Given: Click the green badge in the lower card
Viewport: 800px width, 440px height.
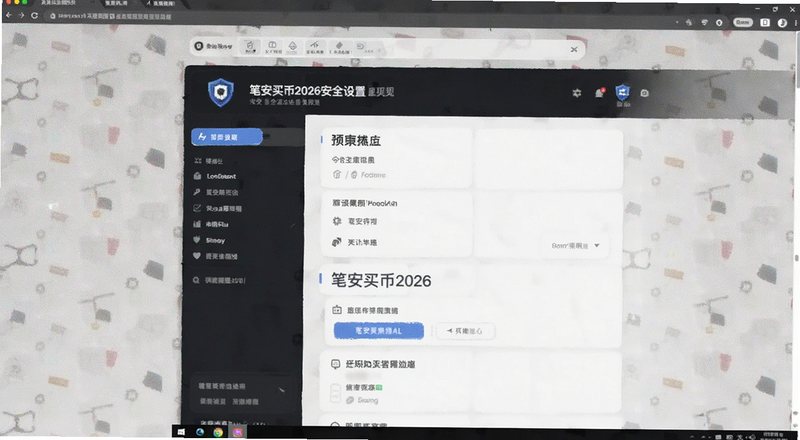Looking at the screenshot, I should pyautogui.click(x=380, y=387).
